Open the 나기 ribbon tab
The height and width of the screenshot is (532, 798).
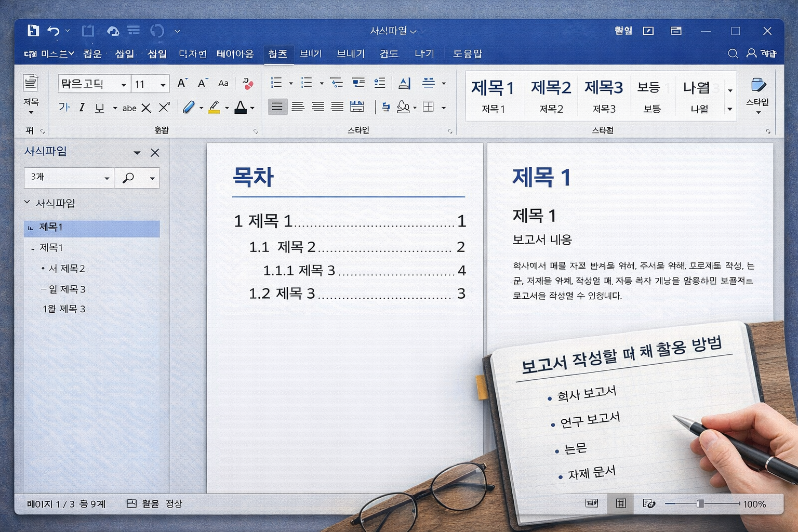tap(424, 54)
